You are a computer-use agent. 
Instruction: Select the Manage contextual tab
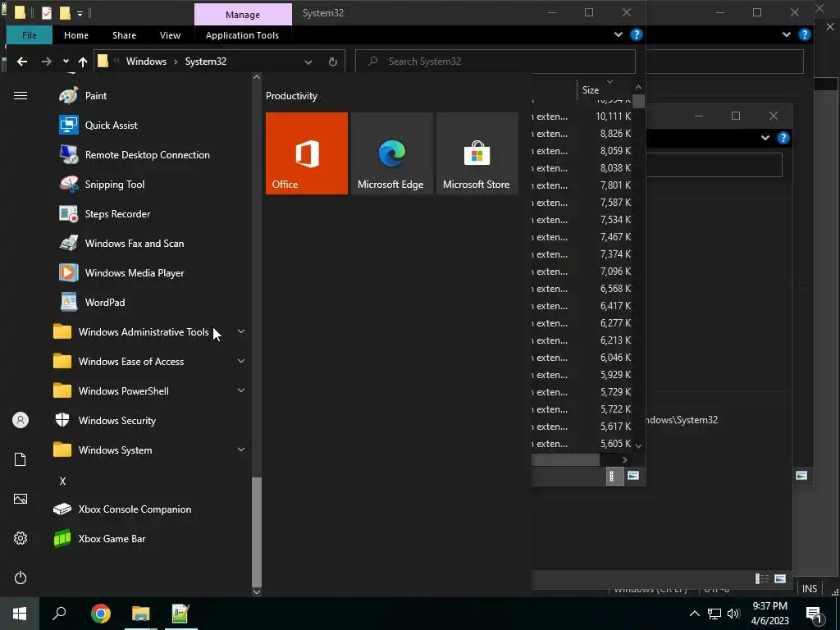243,15
